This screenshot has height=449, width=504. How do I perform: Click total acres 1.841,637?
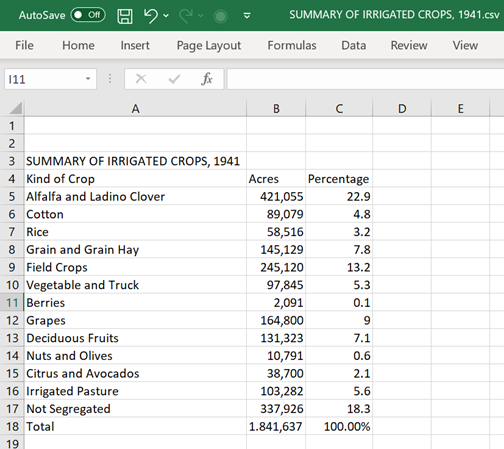(x=276, y=426)
